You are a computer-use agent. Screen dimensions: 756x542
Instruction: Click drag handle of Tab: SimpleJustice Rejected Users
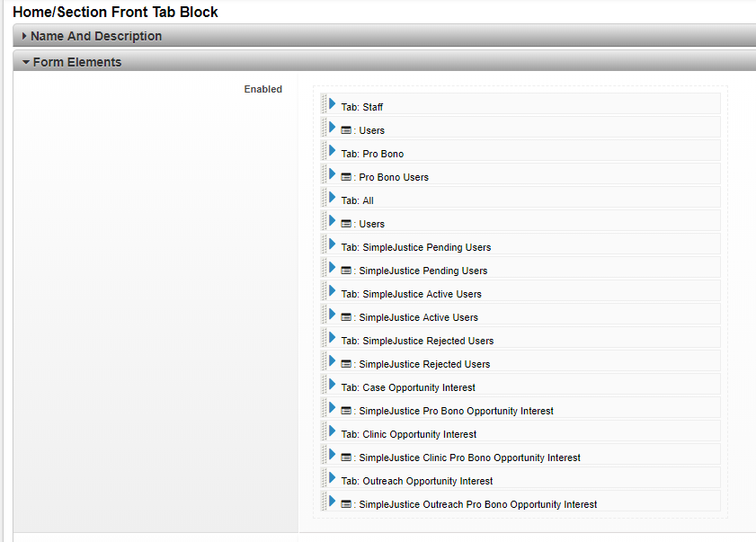[x=324, y=338]
